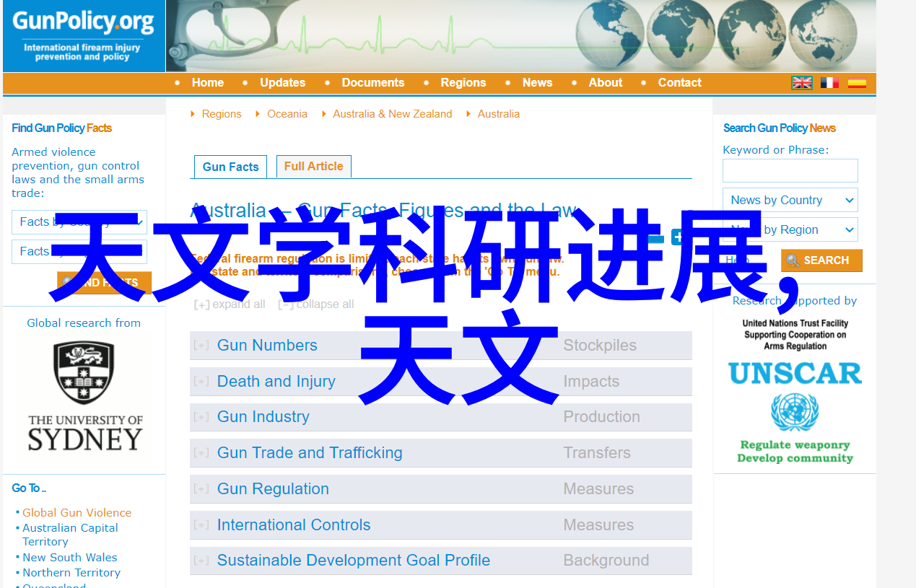
Task: Expand the Death and Injury section
Action: pos(201,382)
